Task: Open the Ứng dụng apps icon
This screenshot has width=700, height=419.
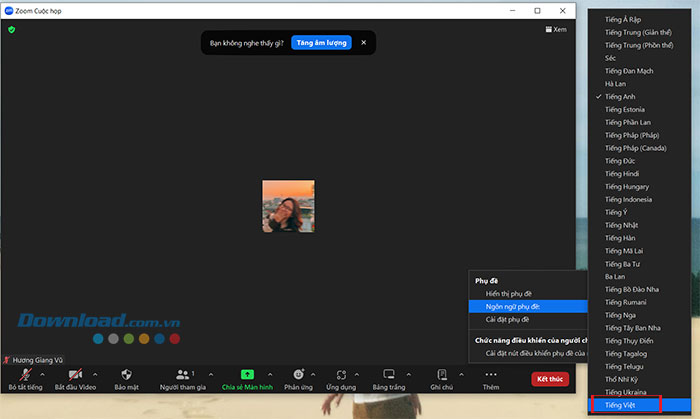Action: coord(340,373)
